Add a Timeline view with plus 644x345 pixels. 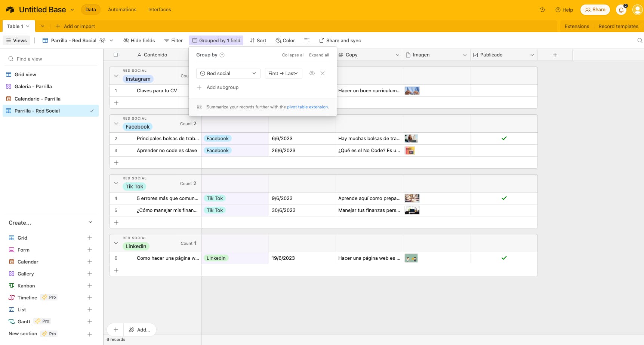(x=90, y=298)
